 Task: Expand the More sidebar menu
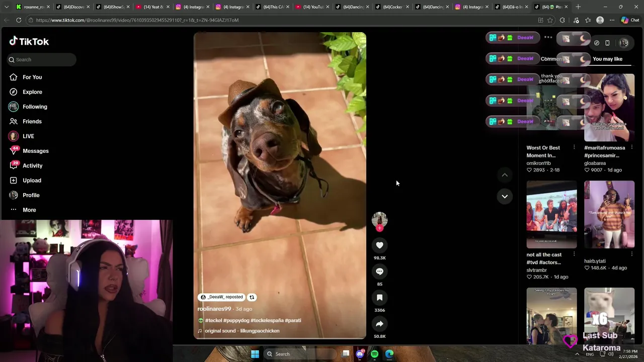23,210
